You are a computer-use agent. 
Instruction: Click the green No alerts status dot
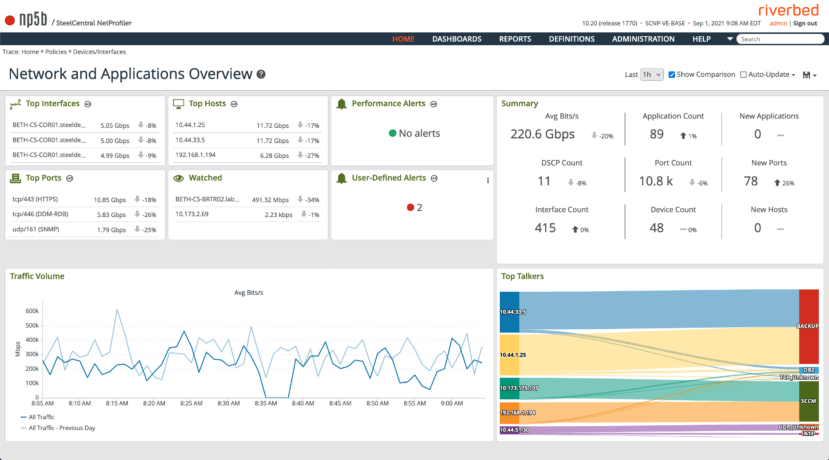tap(392, 133)
